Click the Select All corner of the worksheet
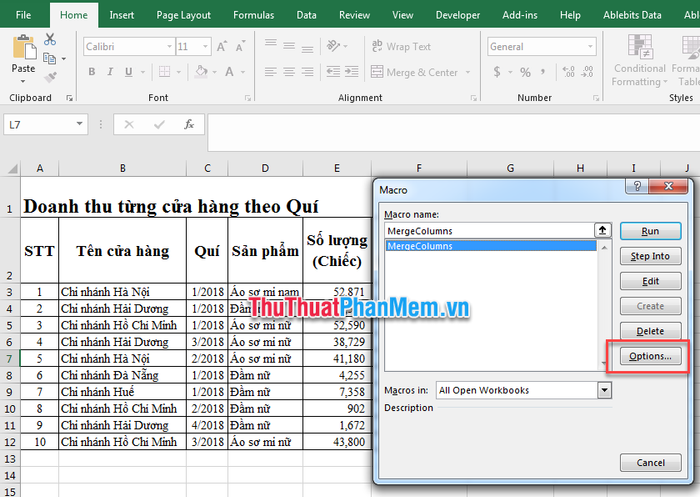This screenshot has width=700, height=497. point(12,168)
